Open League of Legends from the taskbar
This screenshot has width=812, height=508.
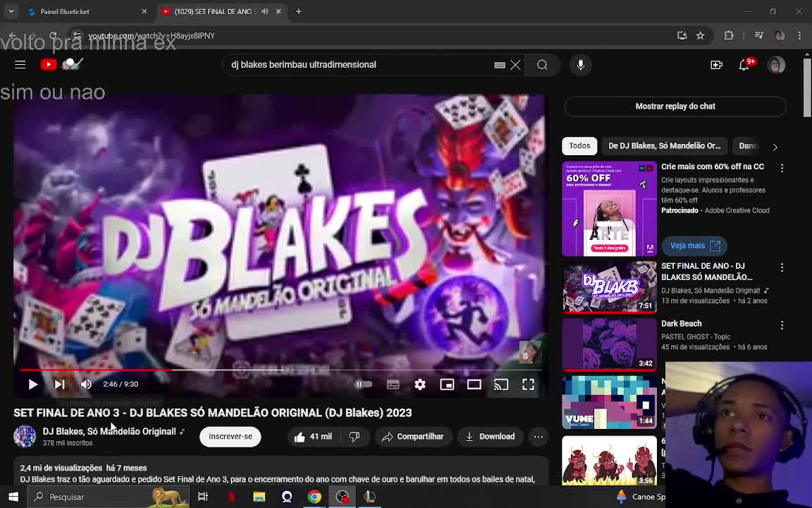pos(370,497)
